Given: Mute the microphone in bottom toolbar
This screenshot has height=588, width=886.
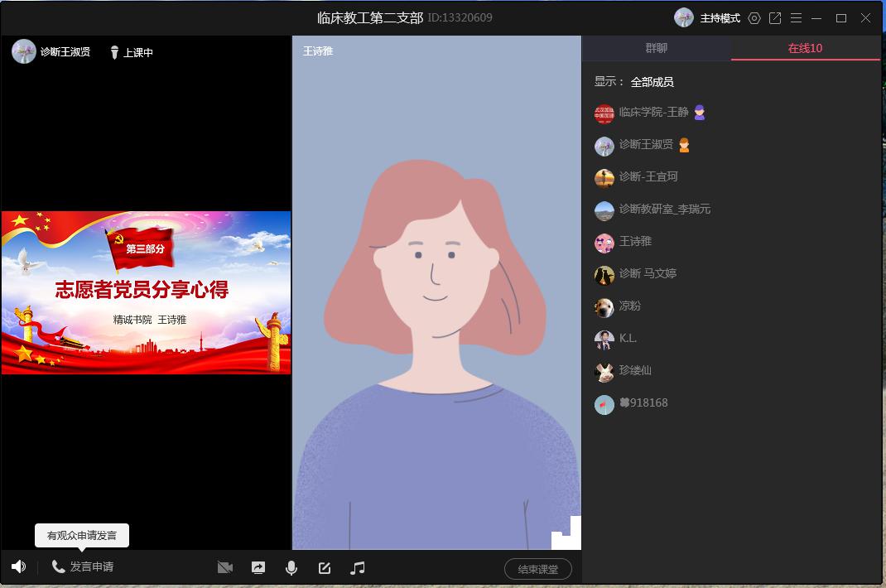Looking at the screenshot, I should tap(291, 568).
